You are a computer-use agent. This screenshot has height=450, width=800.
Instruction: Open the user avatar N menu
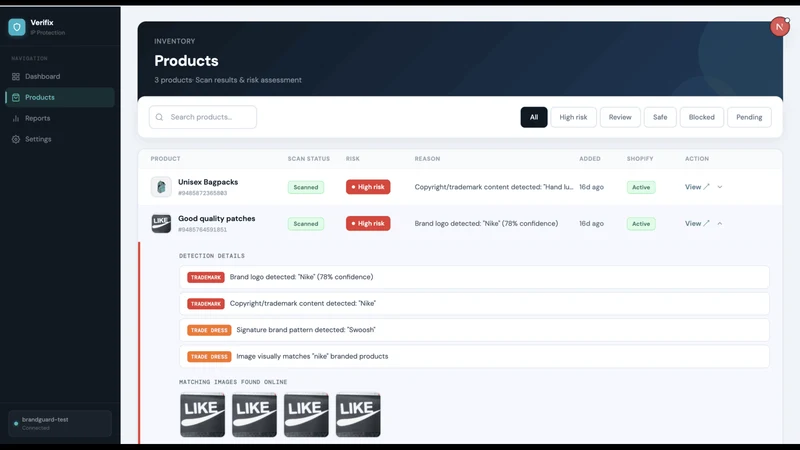click(x=780, y=27)
